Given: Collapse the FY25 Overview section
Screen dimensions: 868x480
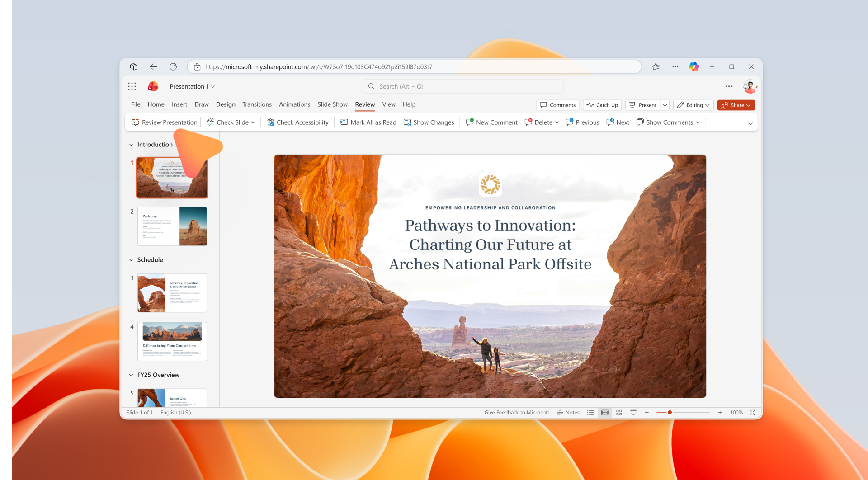Looking at the screenshot, I should point(131,375).
